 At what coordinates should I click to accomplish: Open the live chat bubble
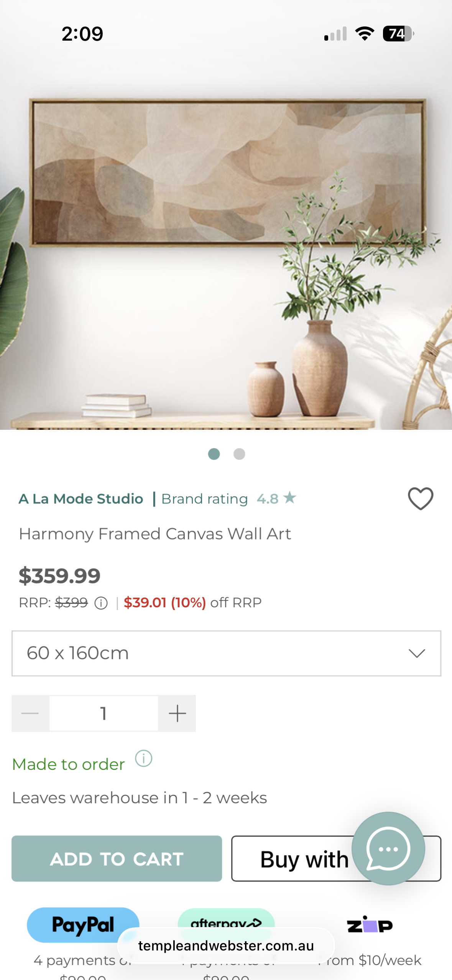[x=388, y=848]
